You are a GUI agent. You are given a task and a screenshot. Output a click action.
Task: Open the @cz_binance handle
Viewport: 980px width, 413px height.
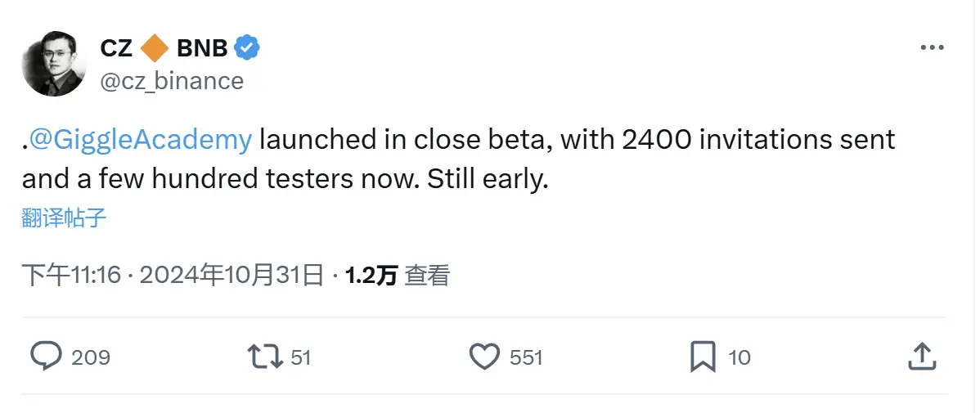(x=172, y=81)
